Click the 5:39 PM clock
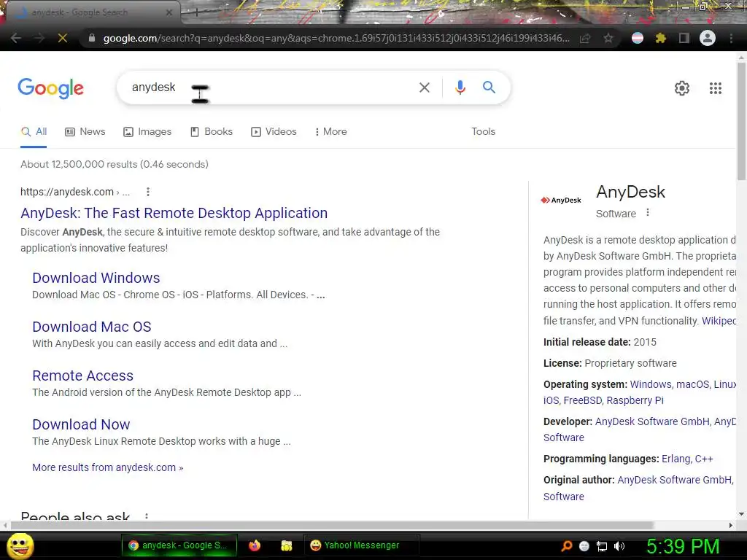The image size is (747, 560). pyautogui.click(x=683, y=546)
